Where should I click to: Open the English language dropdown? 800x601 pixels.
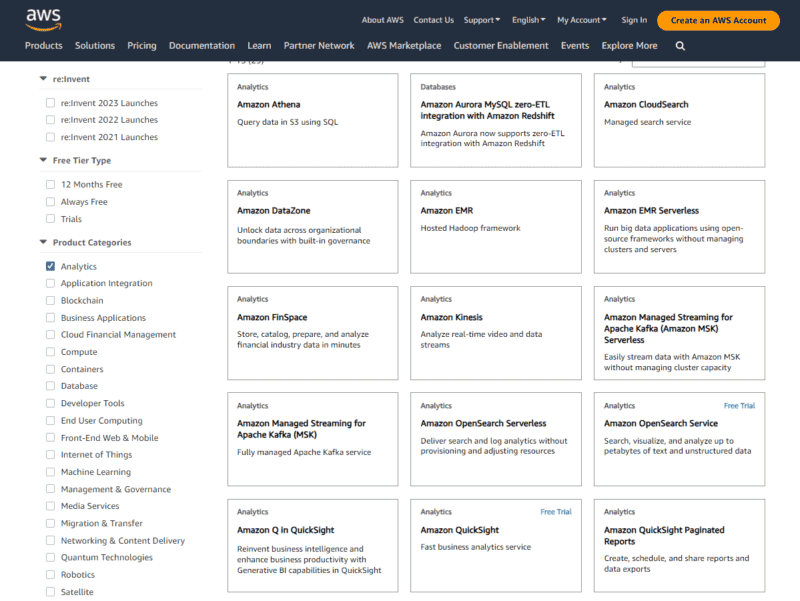[x=529, y=19]
